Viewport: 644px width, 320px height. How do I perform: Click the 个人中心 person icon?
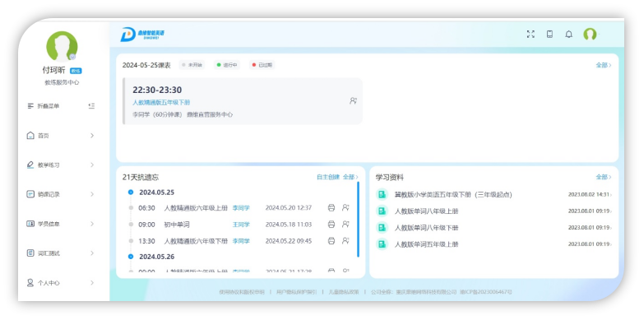coord(30,283)
